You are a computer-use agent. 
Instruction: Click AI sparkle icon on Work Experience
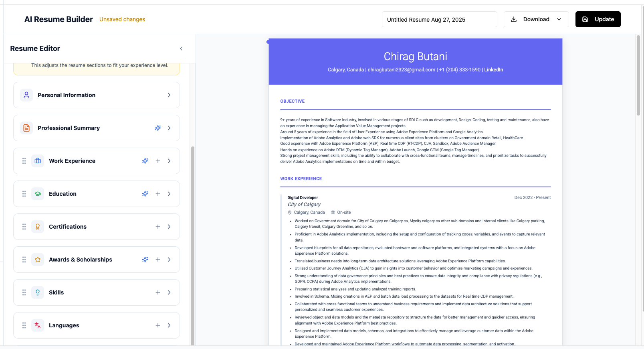pyautogui.click(x=145, y=161)
